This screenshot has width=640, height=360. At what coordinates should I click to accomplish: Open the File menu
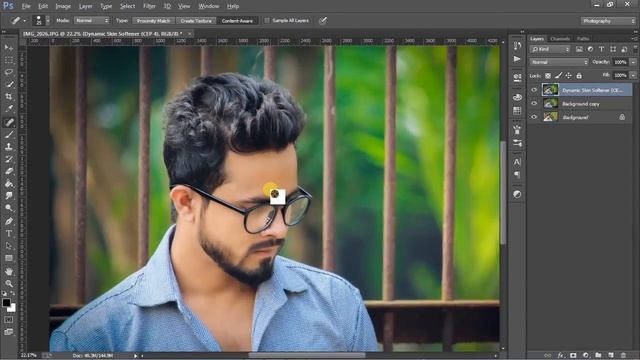pos(26,6)
